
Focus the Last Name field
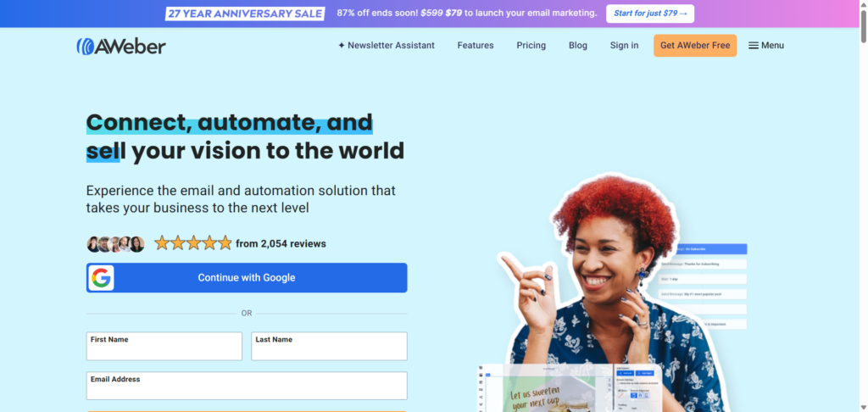pos(329,346)
